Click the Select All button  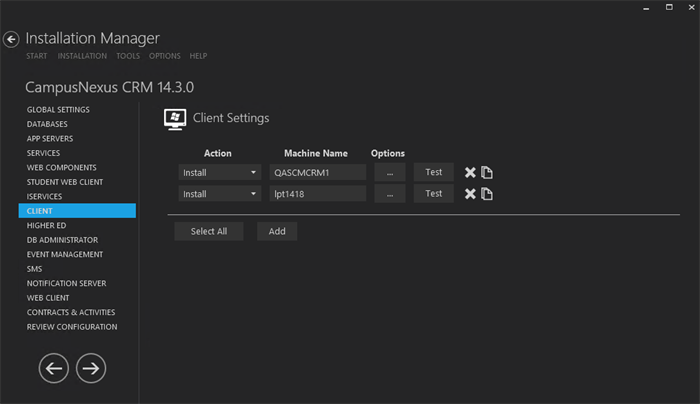pyautogui.click(x=209, y=231)
